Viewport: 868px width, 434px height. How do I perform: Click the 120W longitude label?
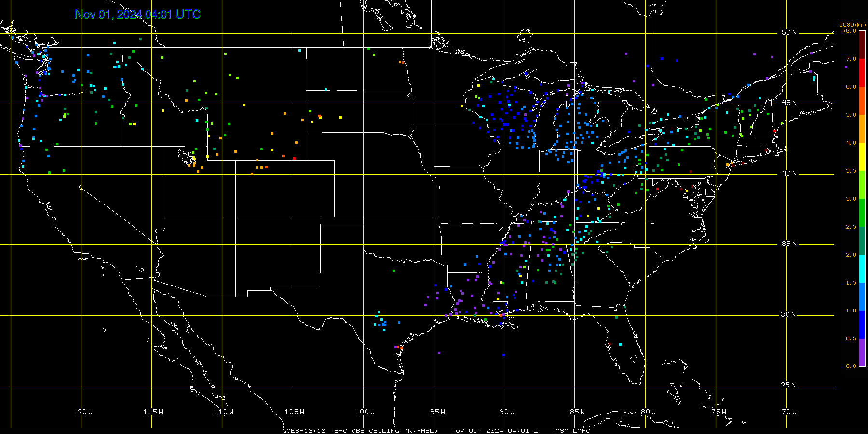83,412
